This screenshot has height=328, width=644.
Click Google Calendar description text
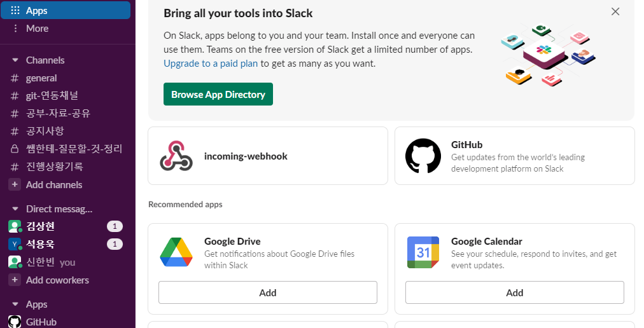[534, 259]
